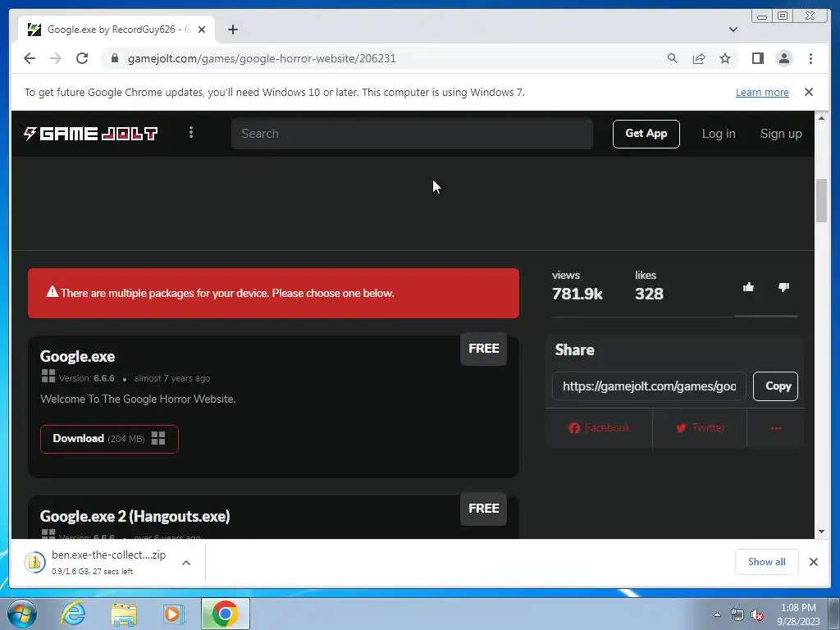840x630 pixels.
Task: Show all downloads
Action: tap(766, 562)
